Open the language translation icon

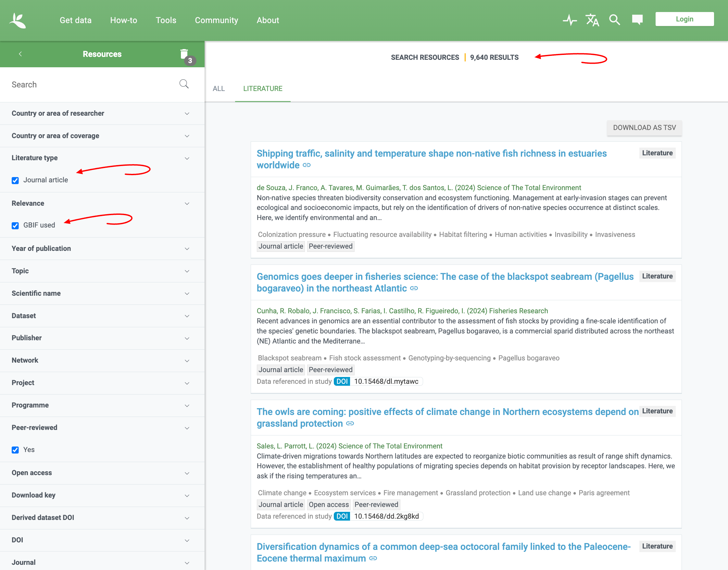[592, 20]
